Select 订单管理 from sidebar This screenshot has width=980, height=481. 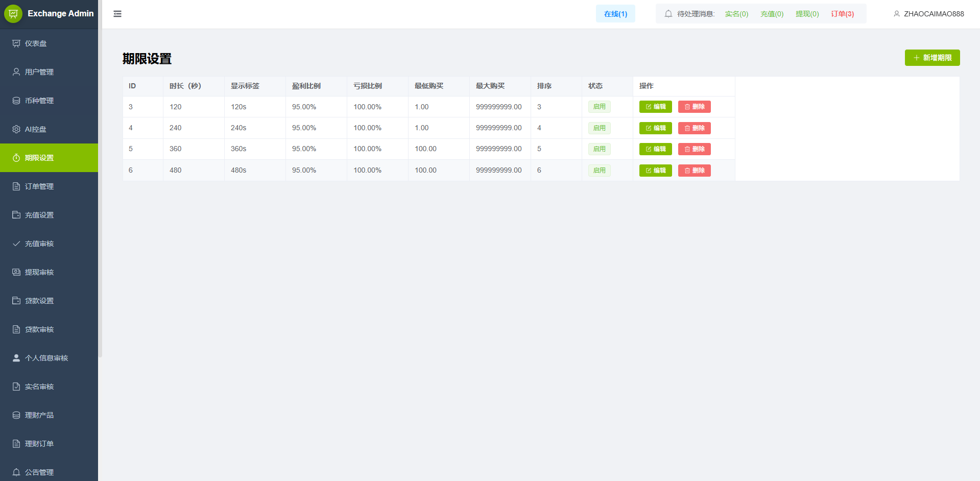39,186
